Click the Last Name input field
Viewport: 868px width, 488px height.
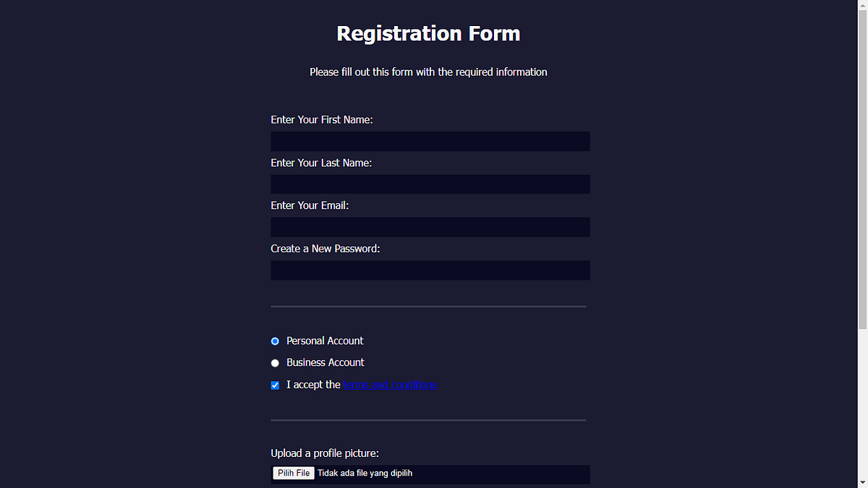pyautogui.click(x=430, y=184)
